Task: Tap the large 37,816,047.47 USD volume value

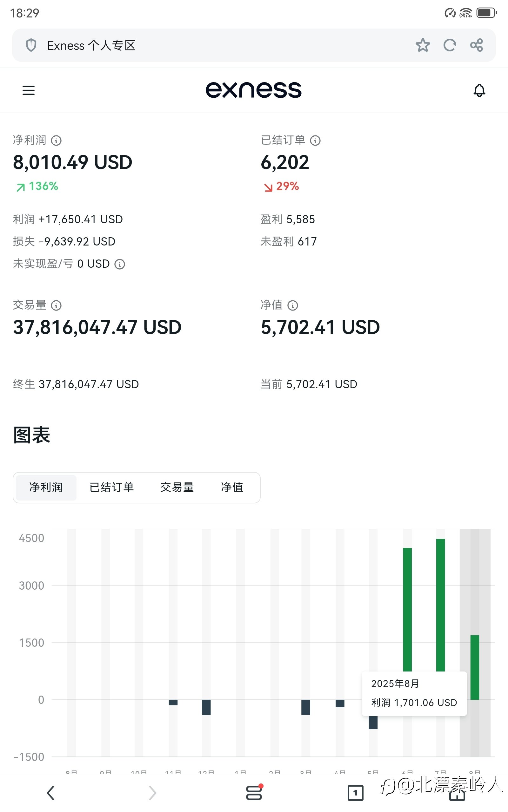Action: click(97, 327)
